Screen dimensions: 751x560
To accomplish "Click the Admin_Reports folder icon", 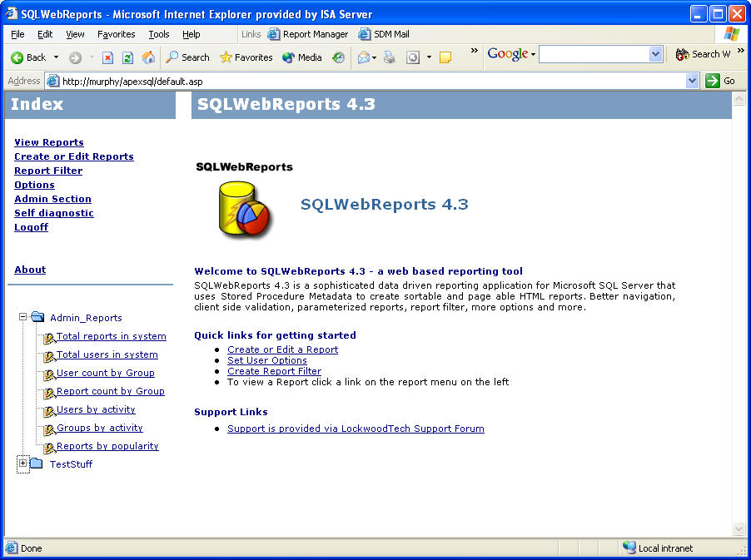I will click(37, 317).
